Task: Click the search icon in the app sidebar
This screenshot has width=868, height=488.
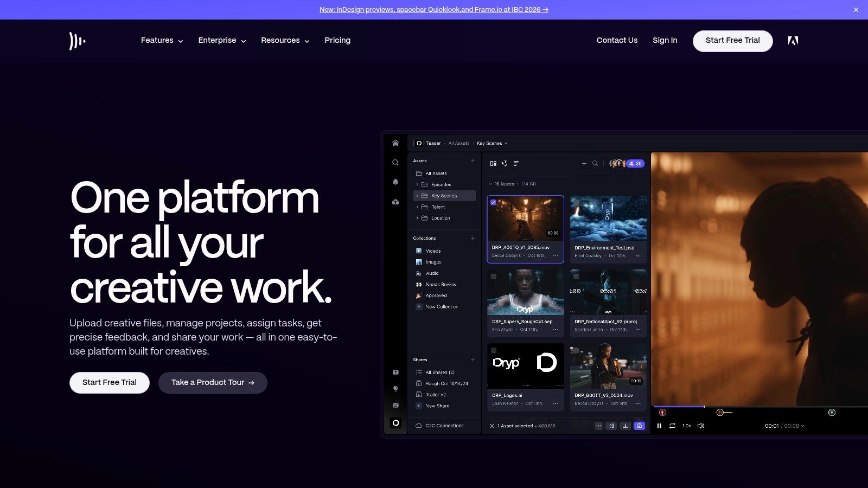Action: 395,163
